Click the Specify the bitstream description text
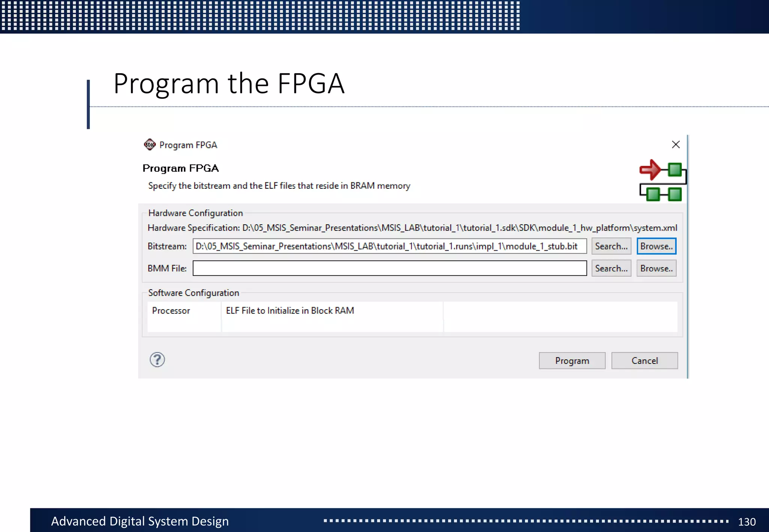 click(279, 186)
